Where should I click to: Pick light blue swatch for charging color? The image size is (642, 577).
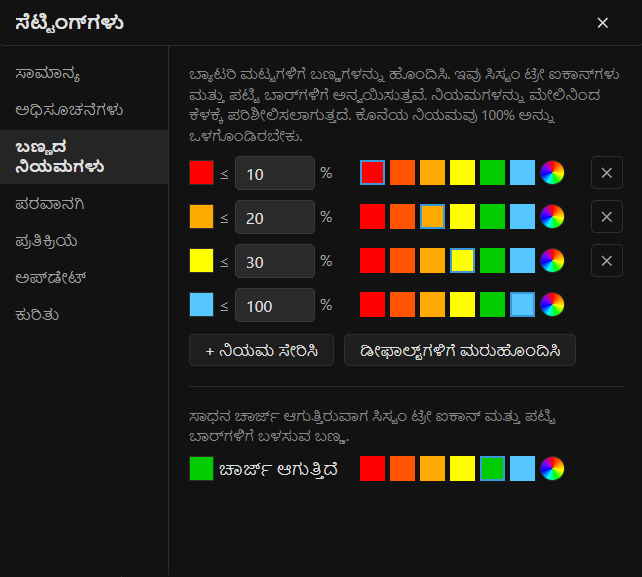coord(522,468)
